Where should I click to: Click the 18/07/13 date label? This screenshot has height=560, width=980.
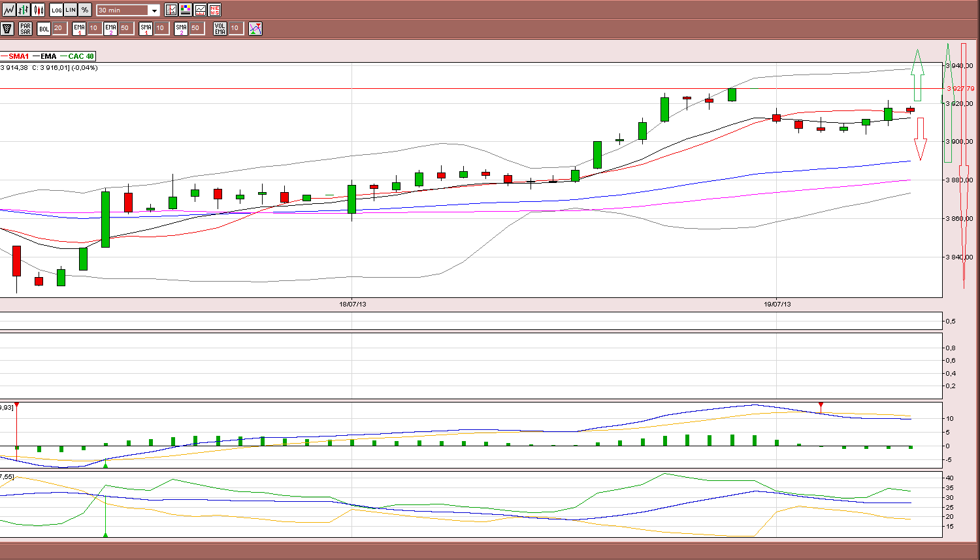[352, 304]
